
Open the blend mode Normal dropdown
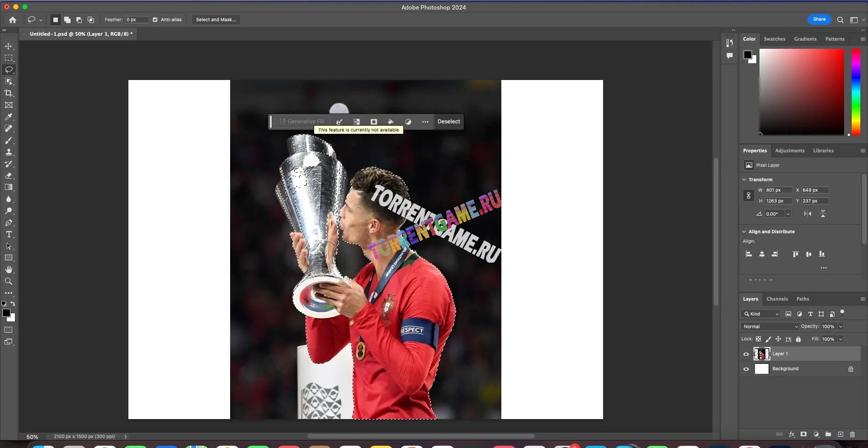point(770,326)
